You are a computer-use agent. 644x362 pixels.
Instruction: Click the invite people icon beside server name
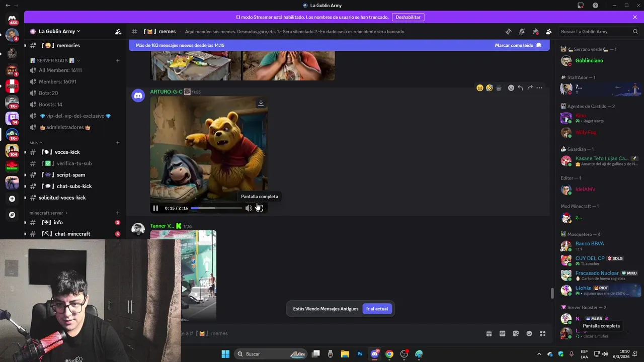point(118,31)
